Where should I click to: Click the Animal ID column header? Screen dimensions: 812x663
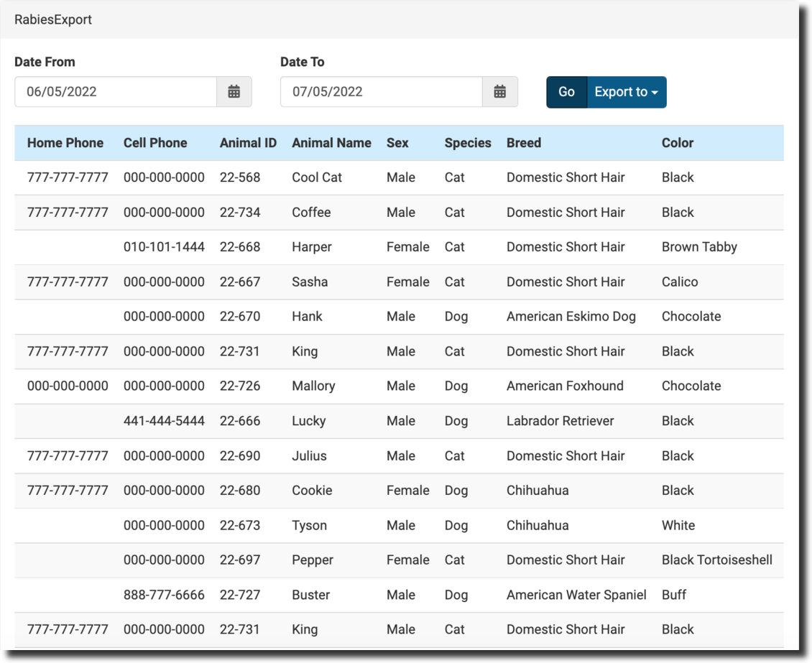point(248,143)
